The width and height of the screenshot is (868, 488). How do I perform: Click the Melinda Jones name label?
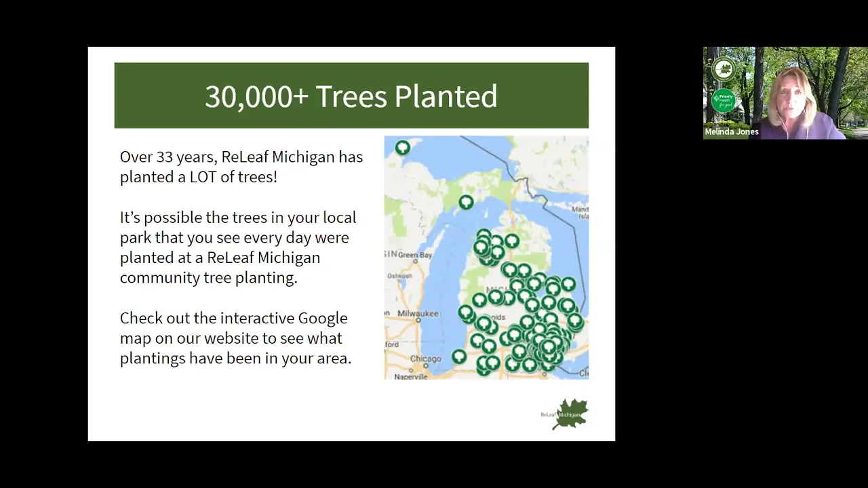pyautogui.click(x=732, y=131)
